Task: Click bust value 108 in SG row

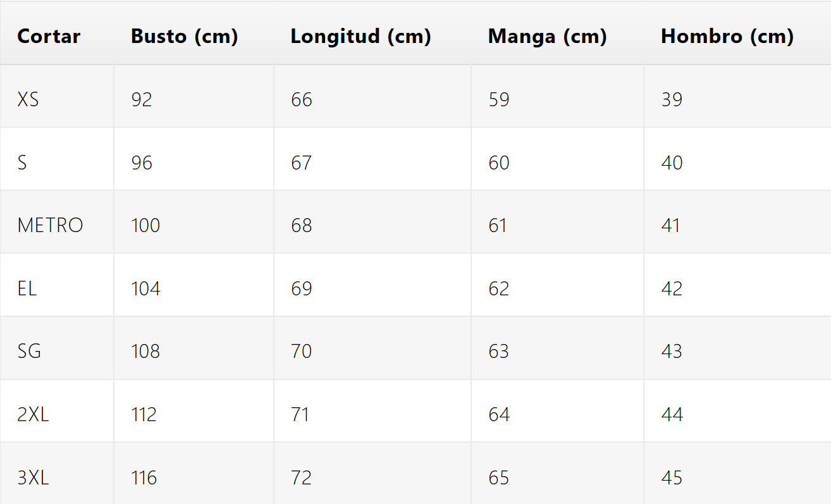Action: tap(145, 352)
